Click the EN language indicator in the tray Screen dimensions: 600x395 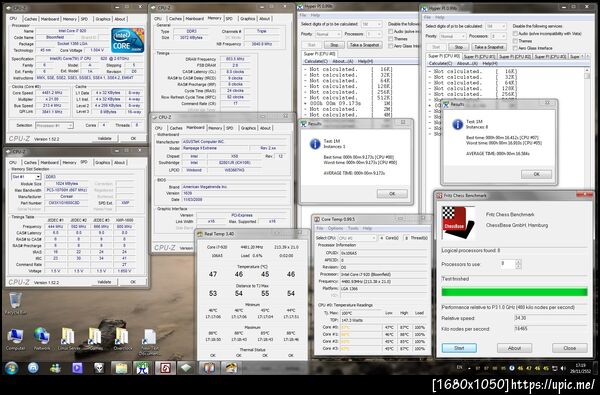pos(459,367)
